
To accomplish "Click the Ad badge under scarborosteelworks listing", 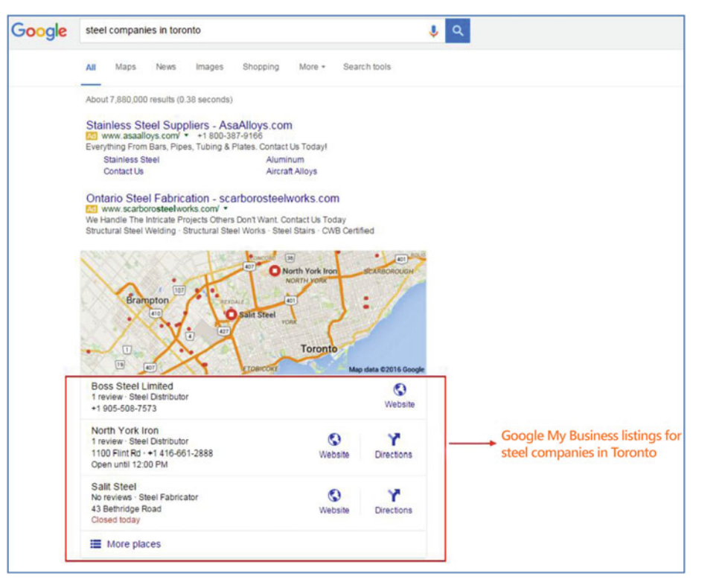I will [92, 209].
